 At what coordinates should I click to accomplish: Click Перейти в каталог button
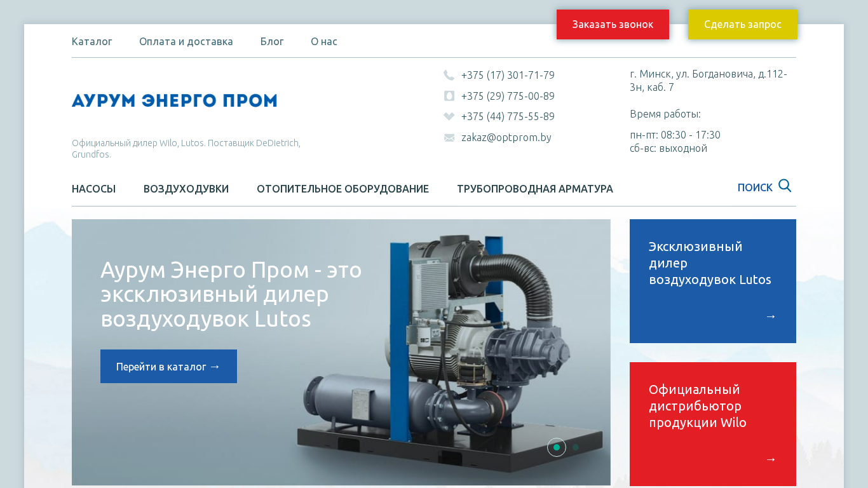168,367
